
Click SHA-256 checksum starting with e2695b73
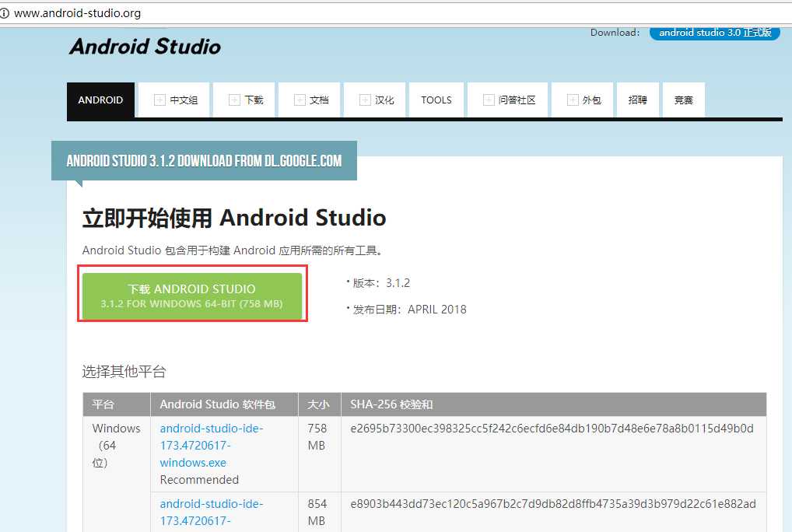point(552,429)
